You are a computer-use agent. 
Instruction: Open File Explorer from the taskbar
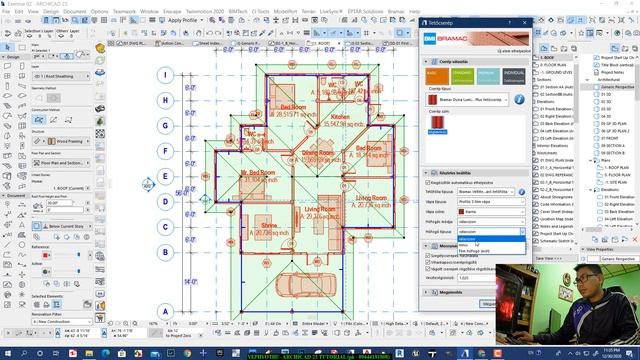(x=89, y=353)
